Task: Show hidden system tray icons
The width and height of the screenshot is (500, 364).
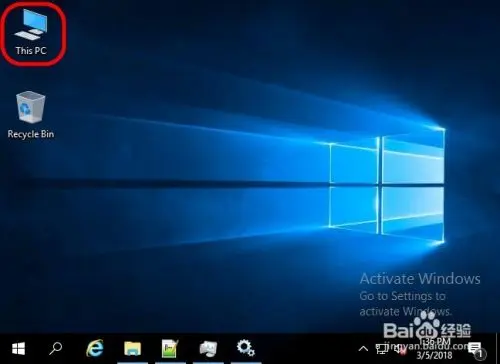Action: (x=363, y=349)
